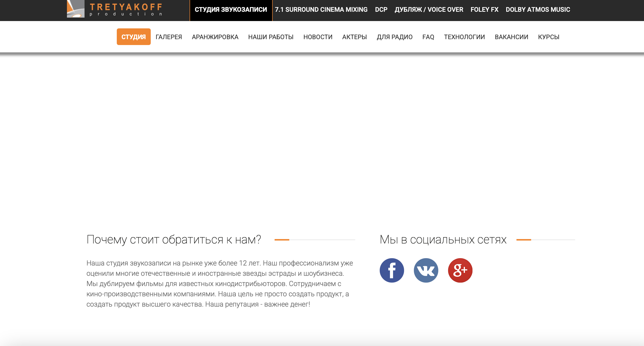644x346 pixels.
Task: Open 7.1 Surround Cinema Mixing section
Action: tap(321, 10)
